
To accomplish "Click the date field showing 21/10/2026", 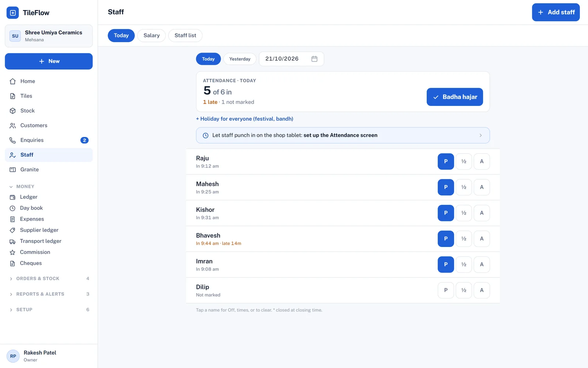I will tap(291, 59).
